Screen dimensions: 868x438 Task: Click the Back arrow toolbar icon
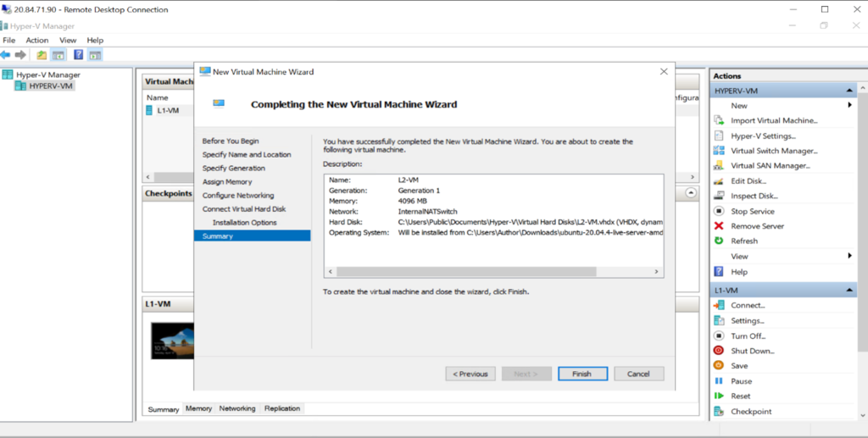(6, 55)
